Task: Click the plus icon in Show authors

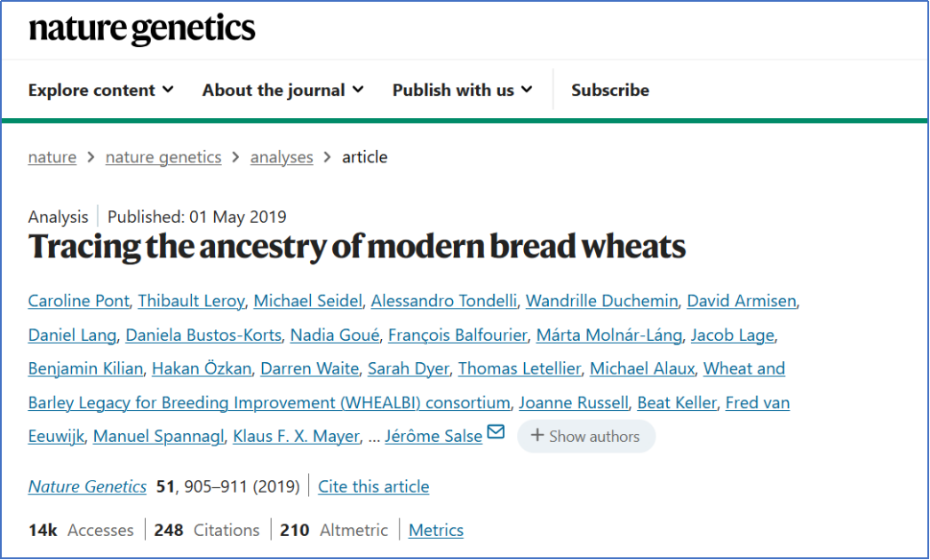Action: coord(537,436)
